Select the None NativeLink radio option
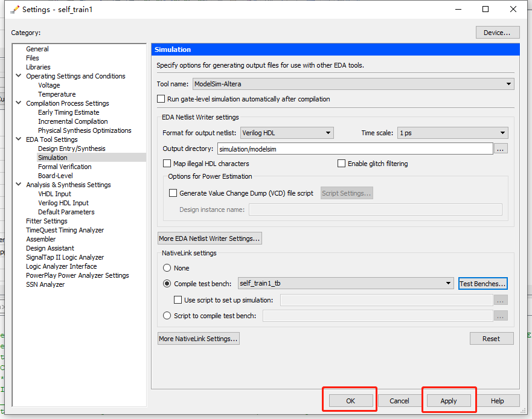This screenshot has height=419, width=532. click(x=167, y=267)
